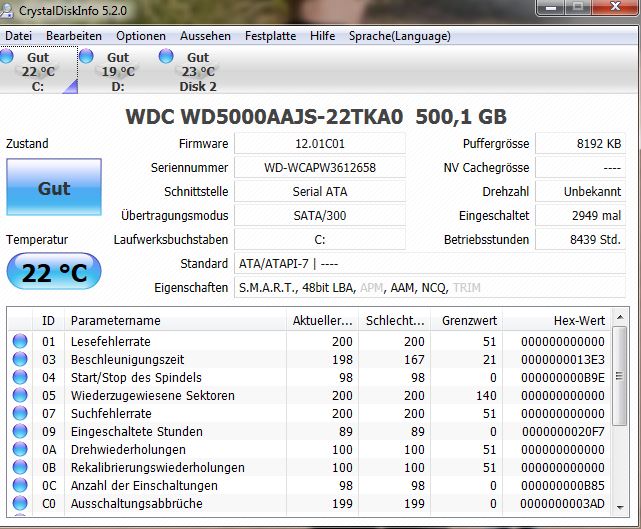Click hex value 000000000B9E
The width and height of the screenshot is (641, 529).
pos(563,377)
